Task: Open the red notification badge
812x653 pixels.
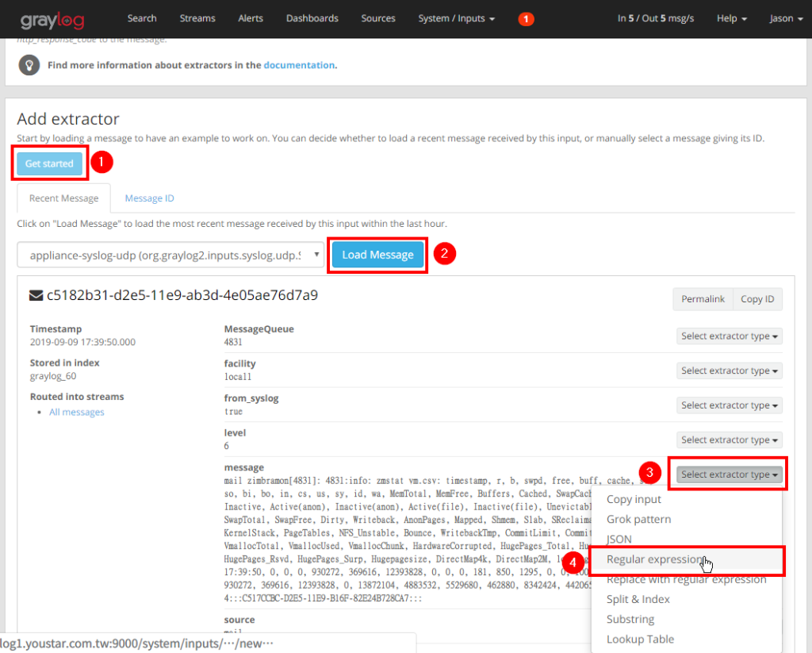Action: [x=527, y=19]
